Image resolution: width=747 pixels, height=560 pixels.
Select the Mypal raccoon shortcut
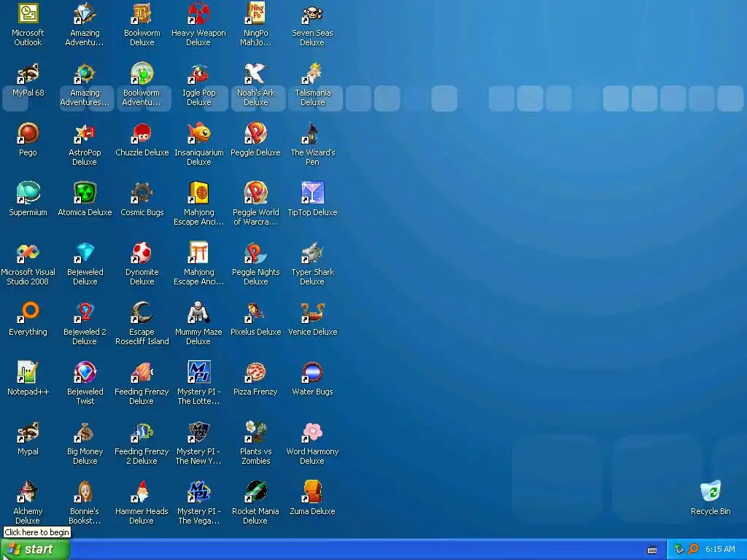pos(28,432)
